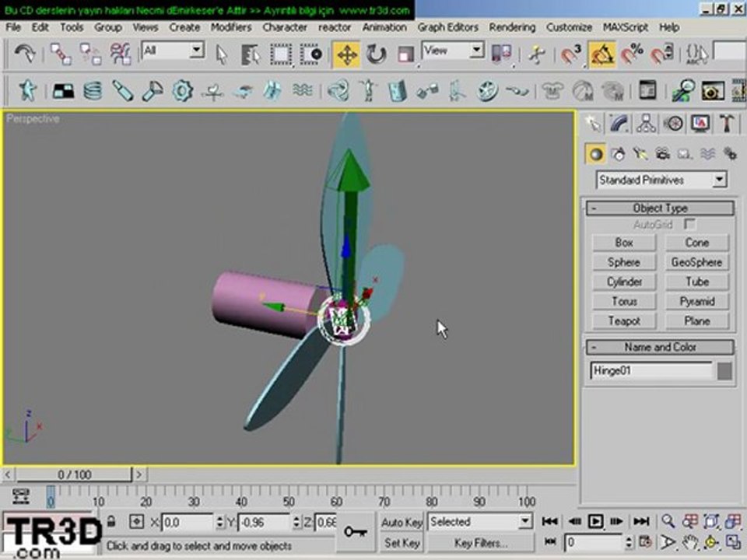Image resolution: width=747 pixels, height=560 pixels.
Task: Click the reactor Car-Wheel constraint icon
Action: click(x=487, y=90)
